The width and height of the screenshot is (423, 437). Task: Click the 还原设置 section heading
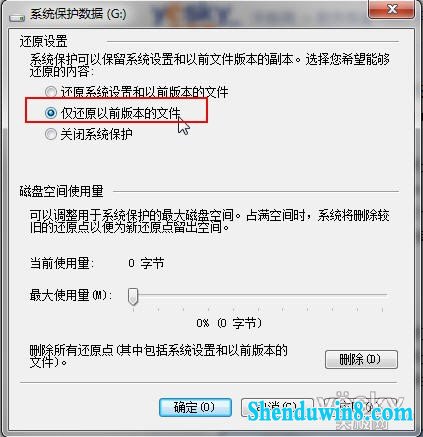point(43,41)
